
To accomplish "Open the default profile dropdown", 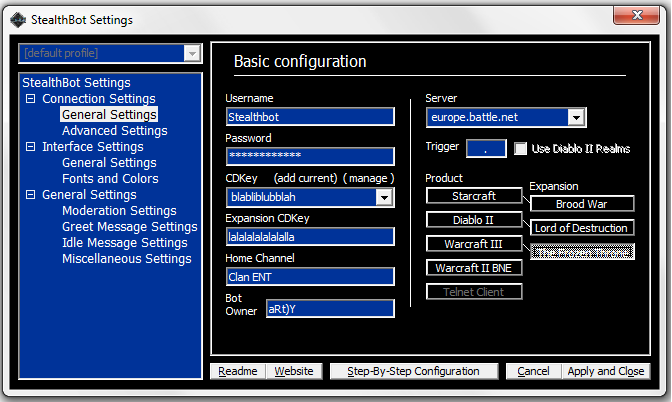I will [x=192, y=52].
